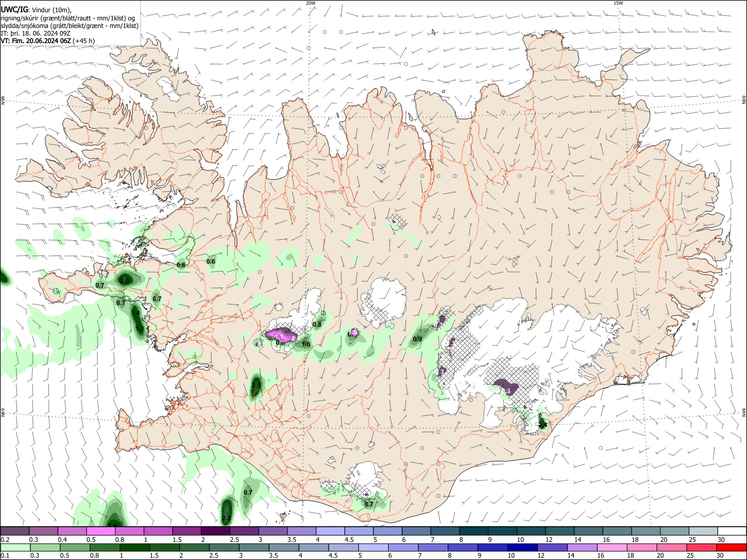Select the bright pink 0.5 swatch, top legend row
Viewport: 747px width, 560px height.
click(x=100, y=531)
